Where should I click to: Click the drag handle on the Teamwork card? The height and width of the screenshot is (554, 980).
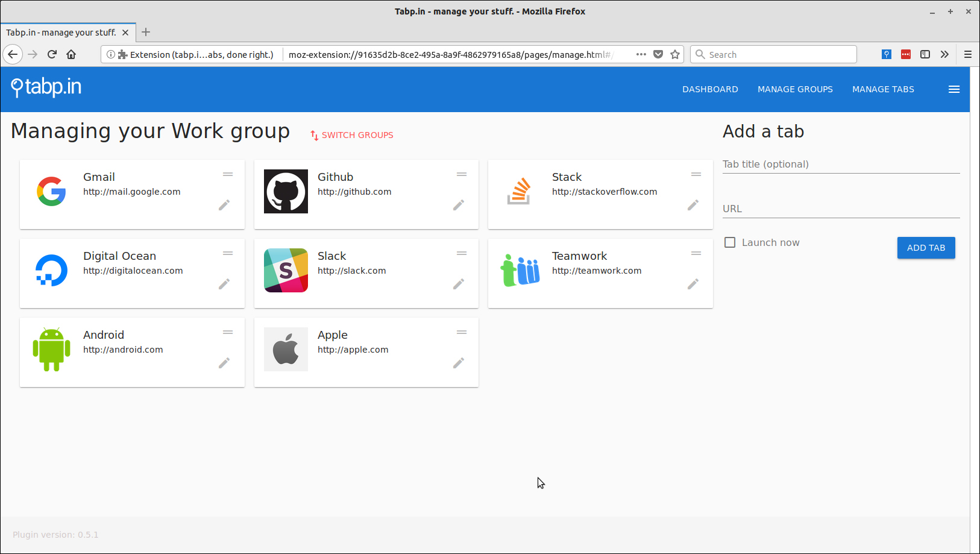696,253
